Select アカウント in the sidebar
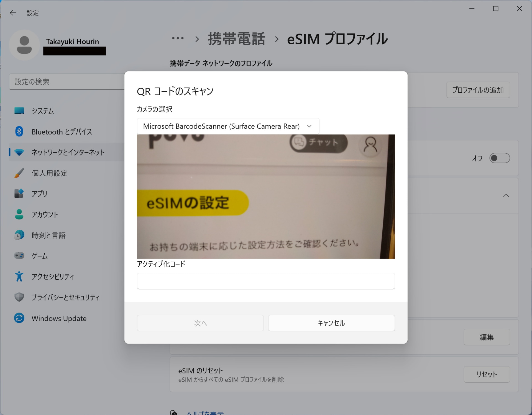The height and width of the screenshot is (415, 532). 45,214
